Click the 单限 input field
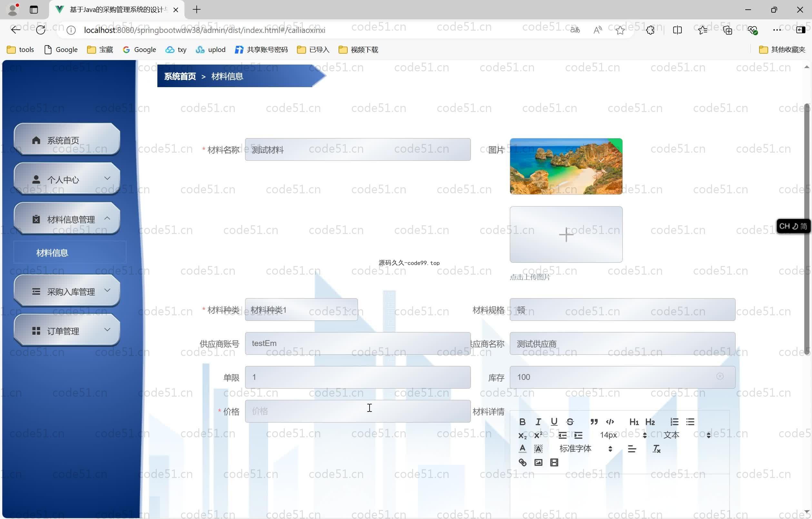Screen dimensions: 812x519 coord(358,377)
